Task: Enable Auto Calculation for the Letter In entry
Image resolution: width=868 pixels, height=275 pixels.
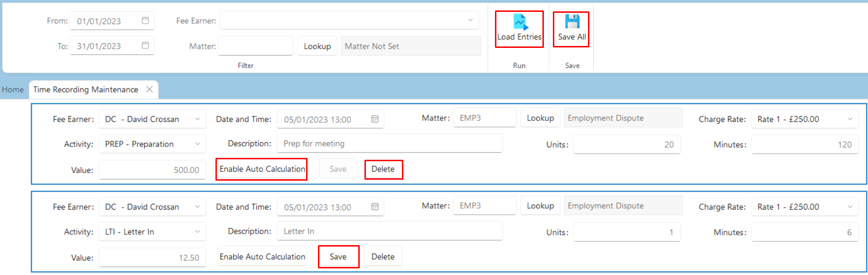Action: coord(262,257)
